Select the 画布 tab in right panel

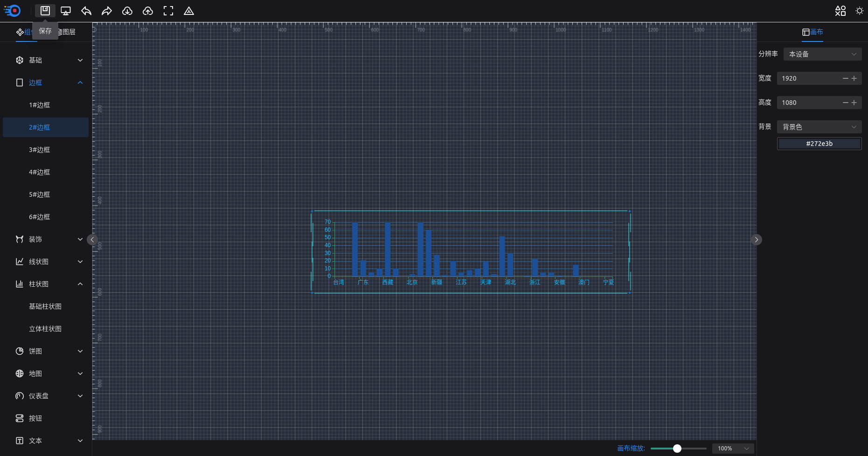(x=812, y=32)
